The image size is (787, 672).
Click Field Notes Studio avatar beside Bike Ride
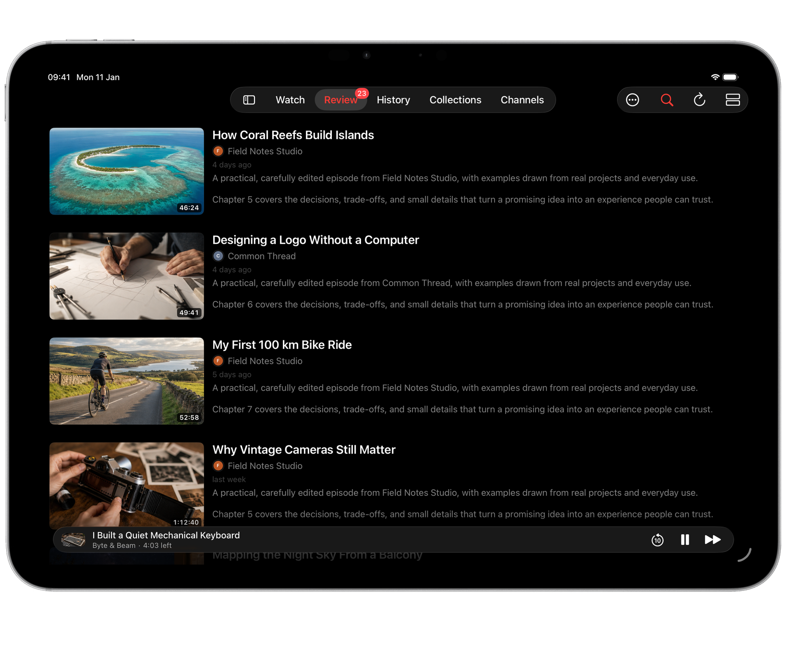218,361
